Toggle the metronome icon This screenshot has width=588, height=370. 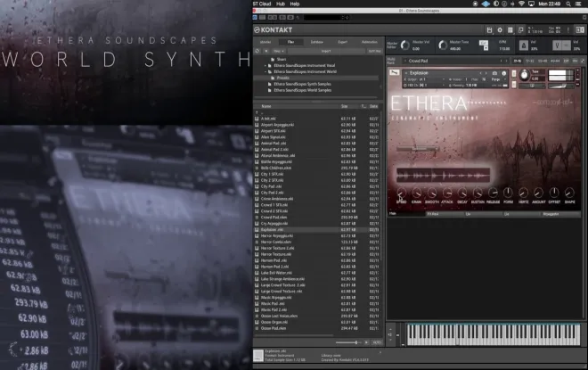(x=524, y=45)
